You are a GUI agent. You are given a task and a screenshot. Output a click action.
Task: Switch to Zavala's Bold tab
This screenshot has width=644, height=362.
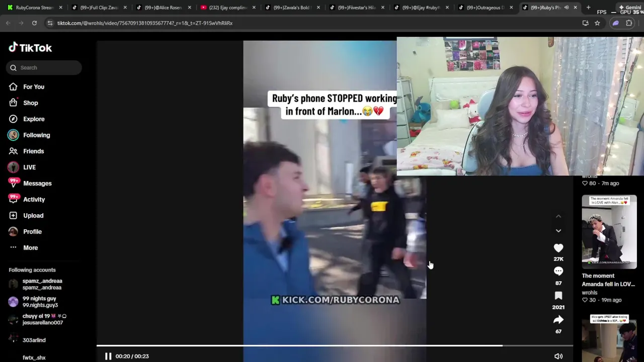(x=292, y=8)
